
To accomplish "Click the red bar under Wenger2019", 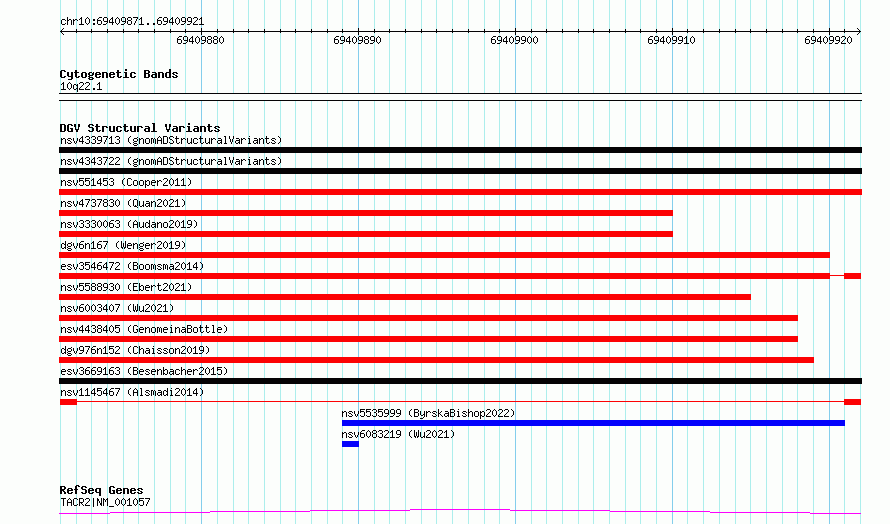I will (444, 255).
